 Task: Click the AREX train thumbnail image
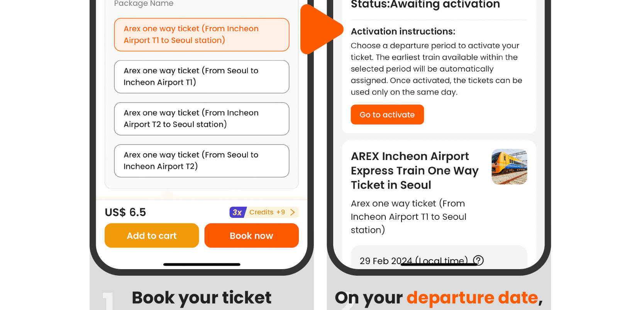pos(509,167)
